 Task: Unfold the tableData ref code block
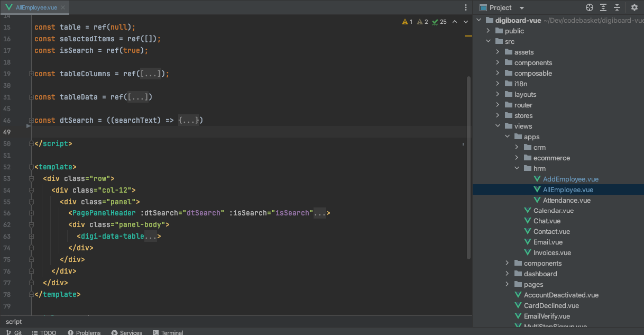click(32, 97)
